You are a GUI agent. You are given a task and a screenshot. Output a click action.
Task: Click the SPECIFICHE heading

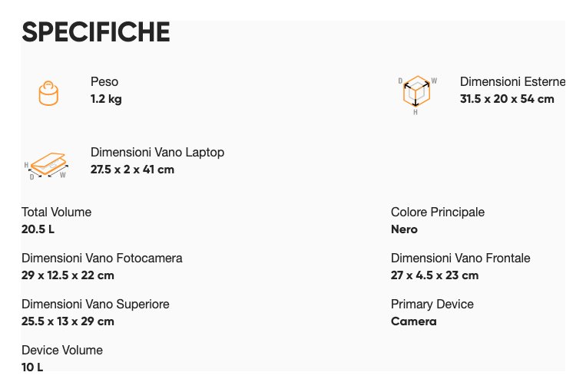coord(96,32)
